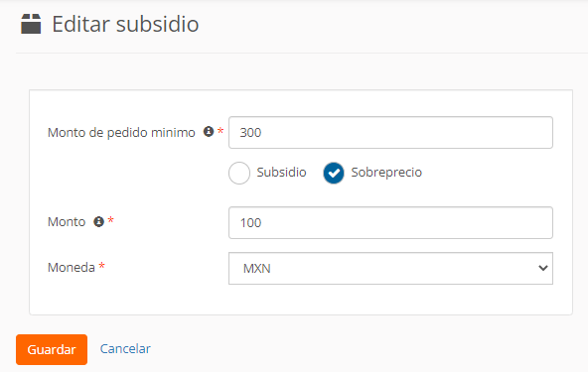The width and height of the screenshot is (588, 372).
Task: Click the Monto de pedido minimo label
Action: point(121,133)
